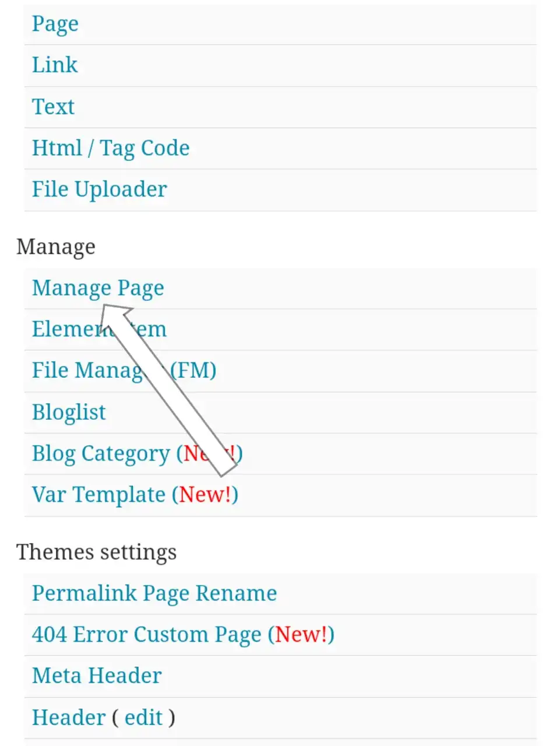Image resolution: width=560 pixels, height=746 pixels.
Task: Go to Blog Category
Action: coord(100,453)
